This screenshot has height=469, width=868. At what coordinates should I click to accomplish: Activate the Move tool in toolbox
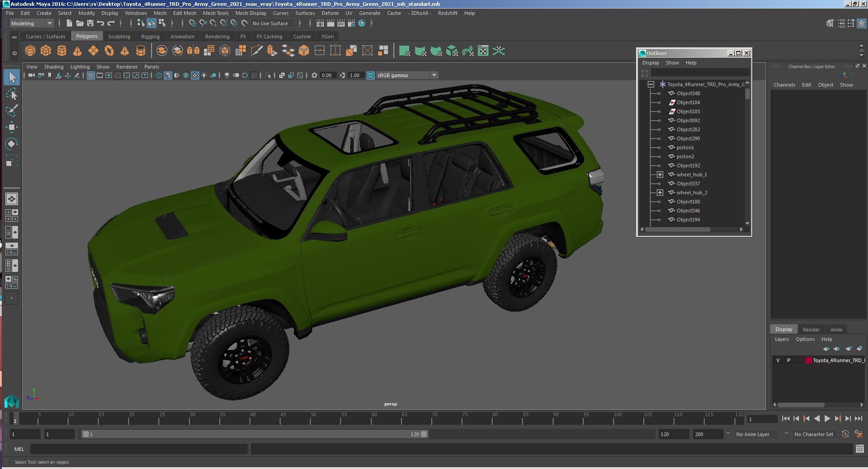tap(12, 127)
